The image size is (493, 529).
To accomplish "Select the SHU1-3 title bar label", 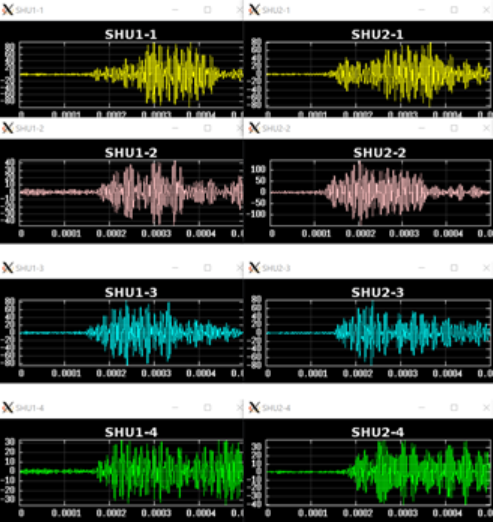I will tap(30, 268).
